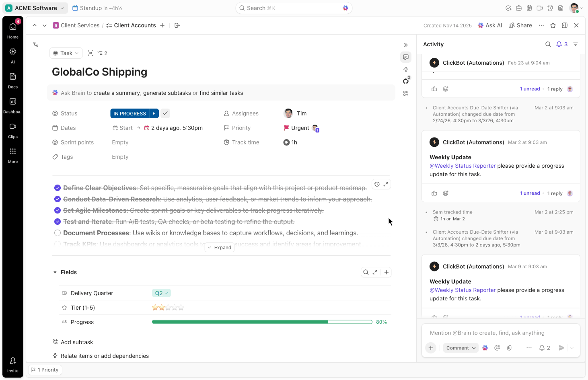Click the video recording icon in the top bar
The width and height of the screenshot is (588, 380).
click(540, 8)
